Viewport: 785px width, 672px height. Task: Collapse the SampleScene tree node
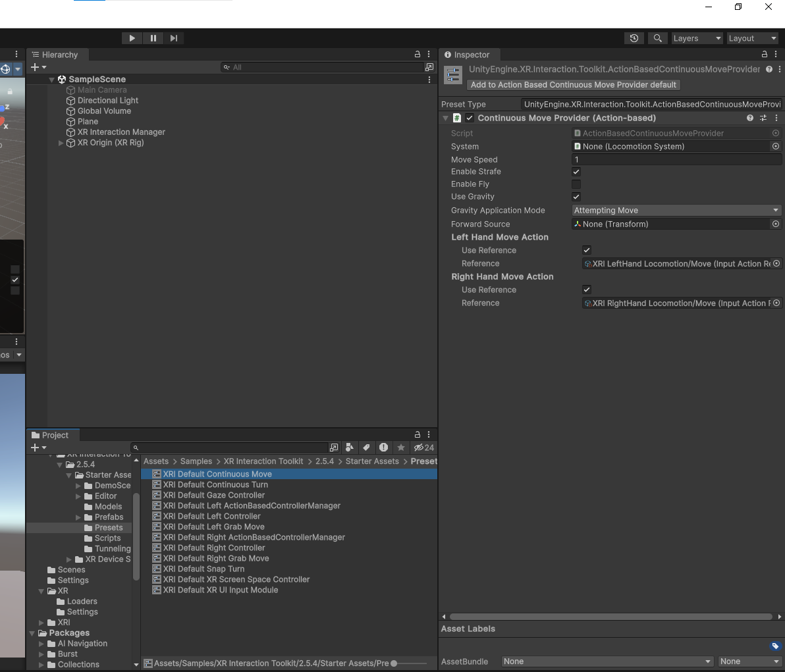pos(51,80)
